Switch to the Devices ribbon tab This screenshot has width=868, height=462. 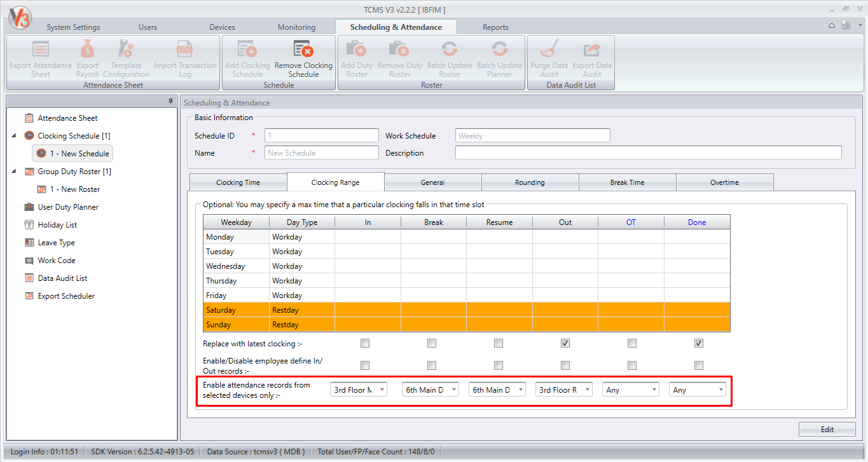[222, 27]
